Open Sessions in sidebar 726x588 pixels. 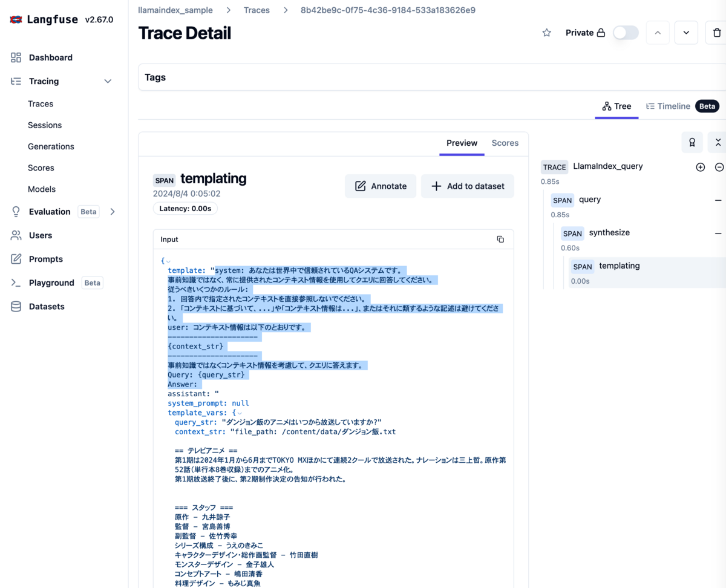pos(45,125)
